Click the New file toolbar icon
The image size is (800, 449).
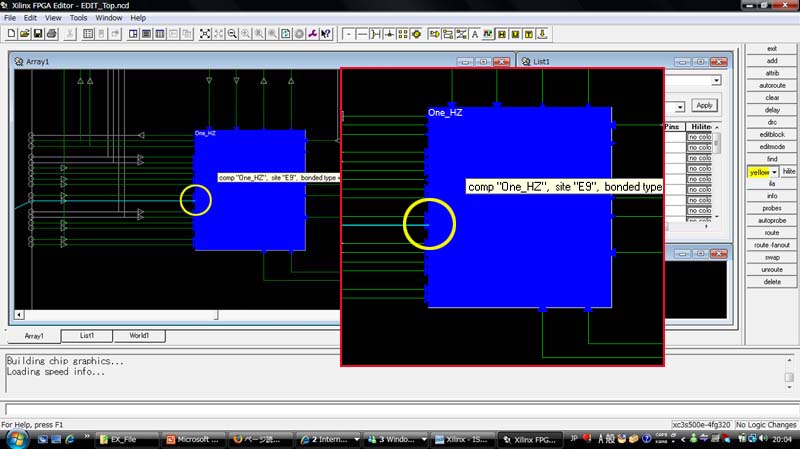coord(11,34)
